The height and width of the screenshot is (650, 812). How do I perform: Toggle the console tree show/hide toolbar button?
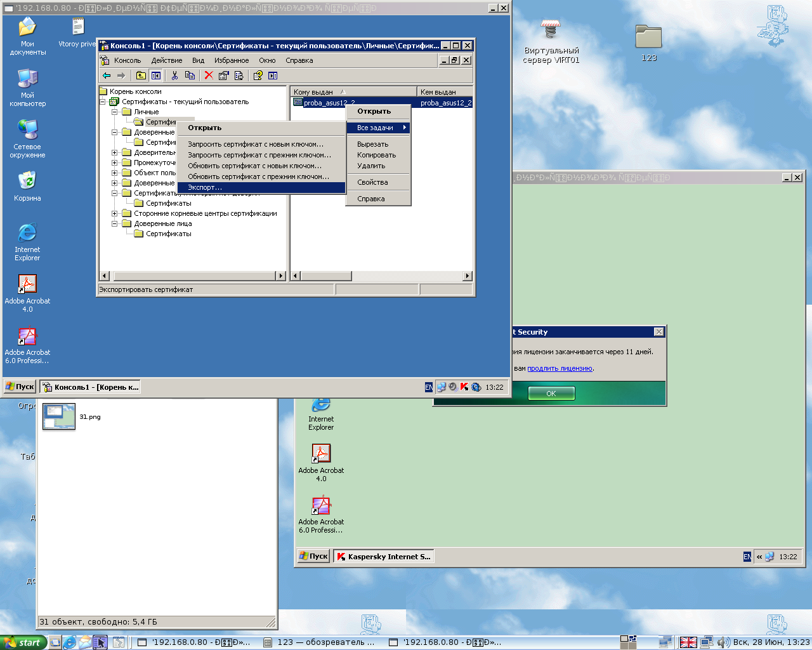pos(155,76)
